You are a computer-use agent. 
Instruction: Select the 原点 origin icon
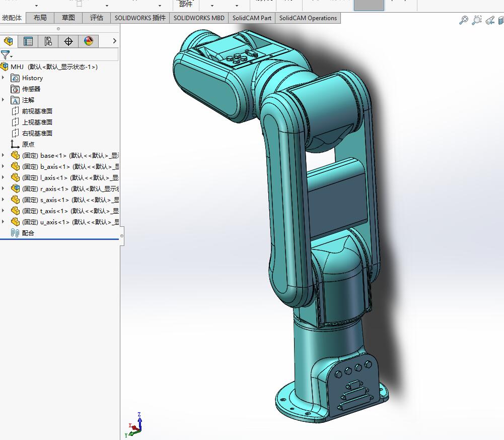click(15, 144)
